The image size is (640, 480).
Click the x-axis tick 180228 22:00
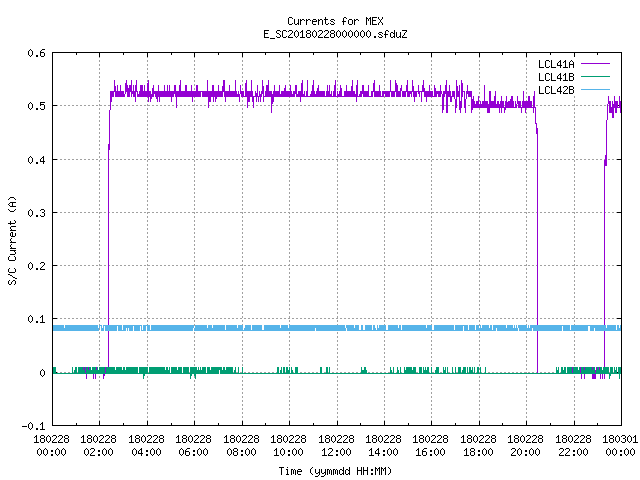(573, 446)
